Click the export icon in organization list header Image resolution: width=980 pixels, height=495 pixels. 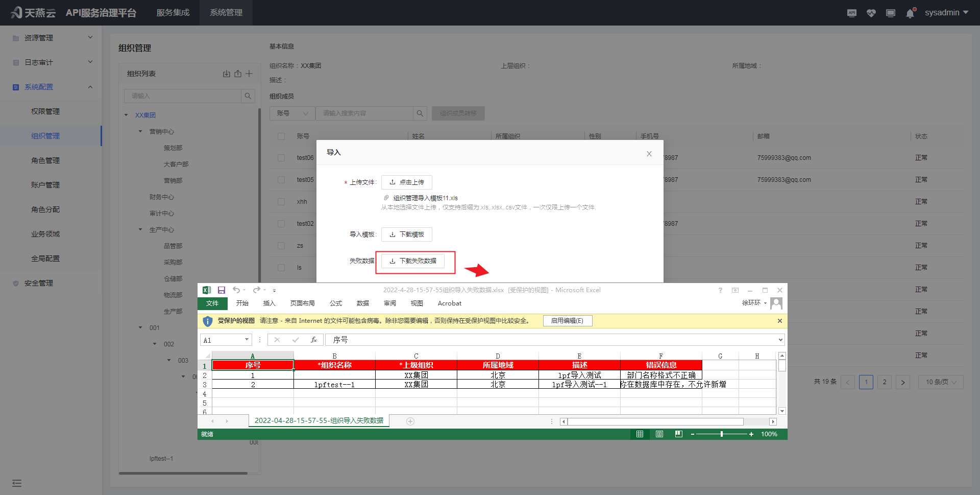[238, 74]
